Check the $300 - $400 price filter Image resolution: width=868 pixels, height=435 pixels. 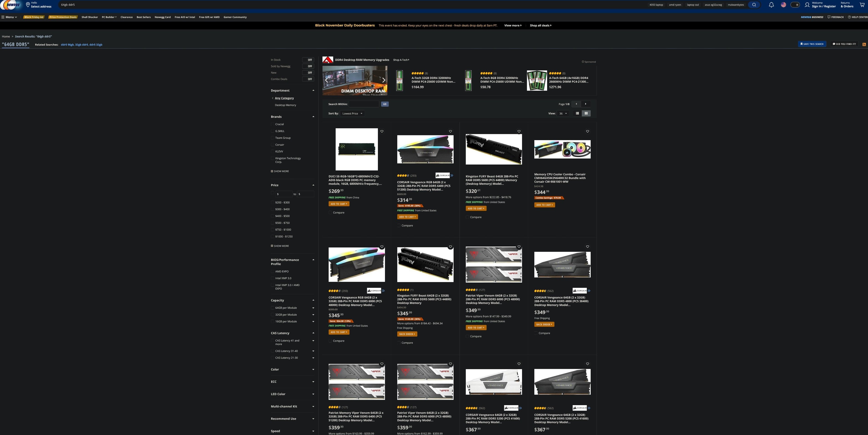tap(273, 209)
